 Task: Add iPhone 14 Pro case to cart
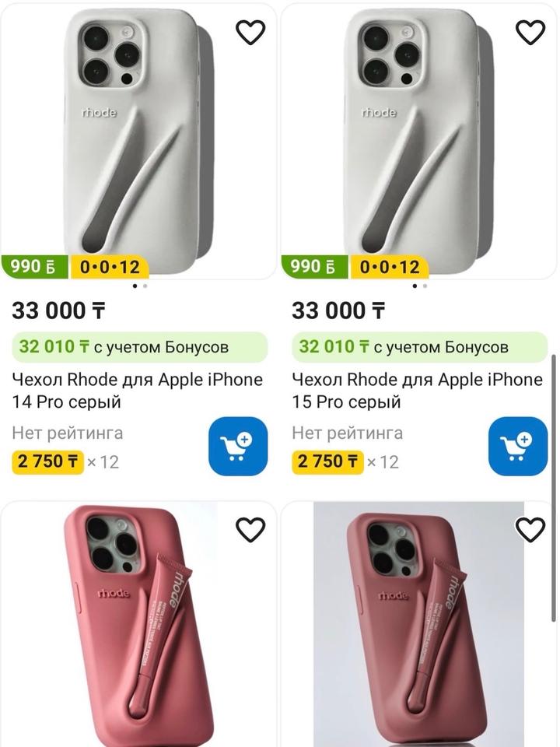[x=238, y=447]
